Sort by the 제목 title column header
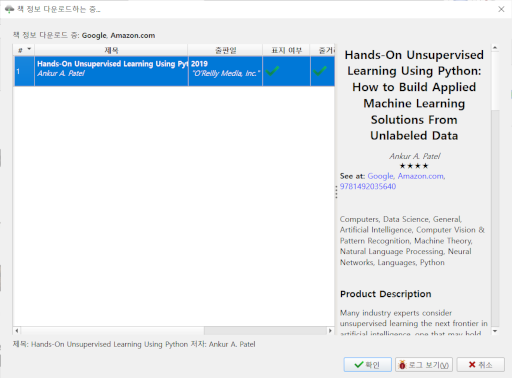512x378 pixels. pos(111,50)
